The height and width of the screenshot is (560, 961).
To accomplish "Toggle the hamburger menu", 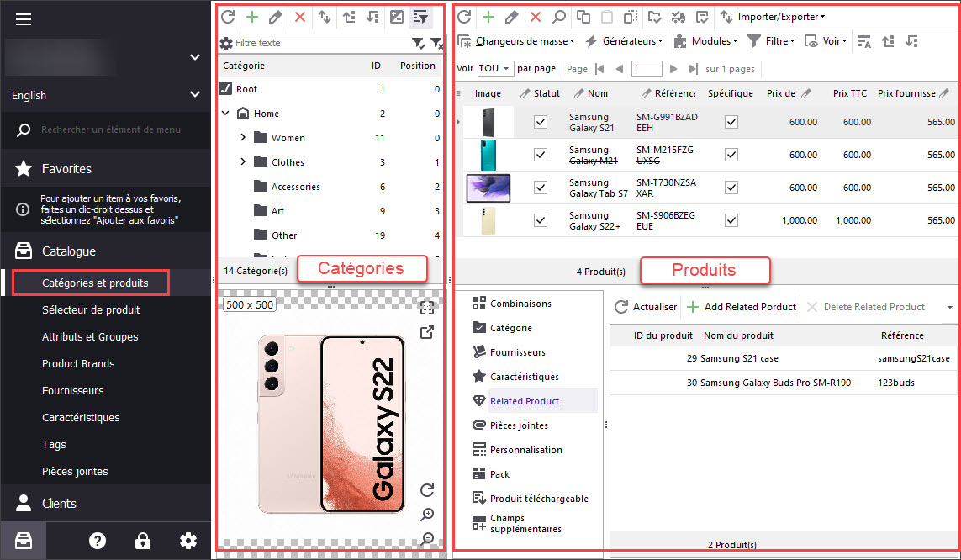I will click(24, 19).
